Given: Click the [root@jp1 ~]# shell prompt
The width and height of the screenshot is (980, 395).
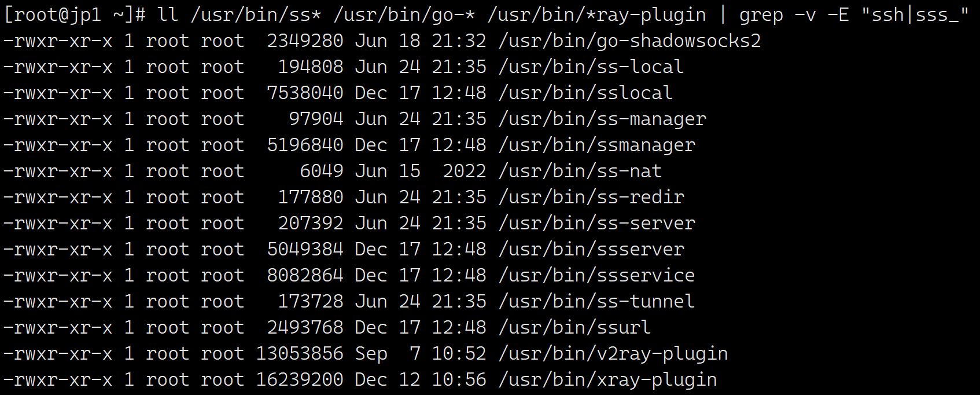Looking at the screenshot, I should coord(74,14).
